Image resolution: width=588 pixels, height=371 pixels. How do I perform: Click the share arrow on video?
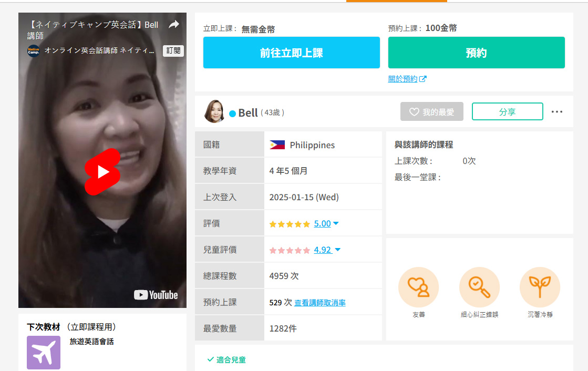[174, 25]
